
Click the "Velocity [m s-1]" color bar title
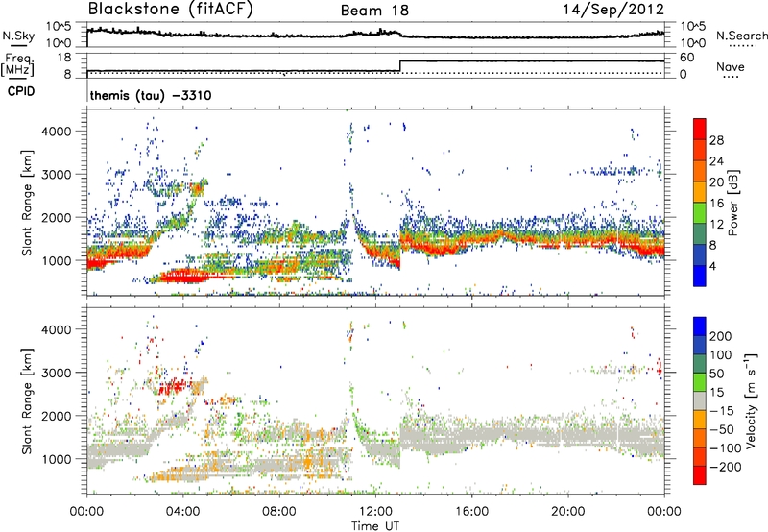point(751,400)
